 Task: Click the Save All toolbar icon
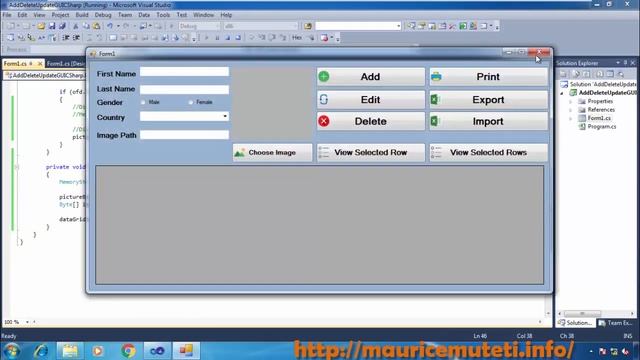tap(62, 26)
